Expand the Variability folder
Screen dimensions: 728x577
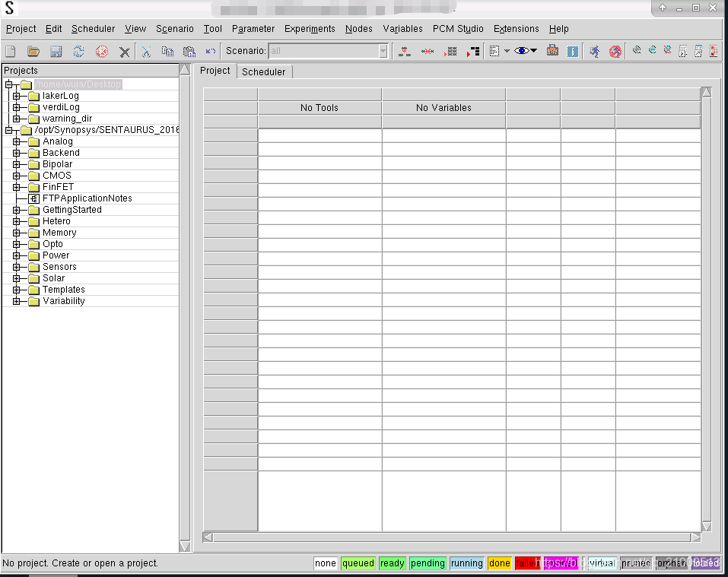[x=16, y=302]
